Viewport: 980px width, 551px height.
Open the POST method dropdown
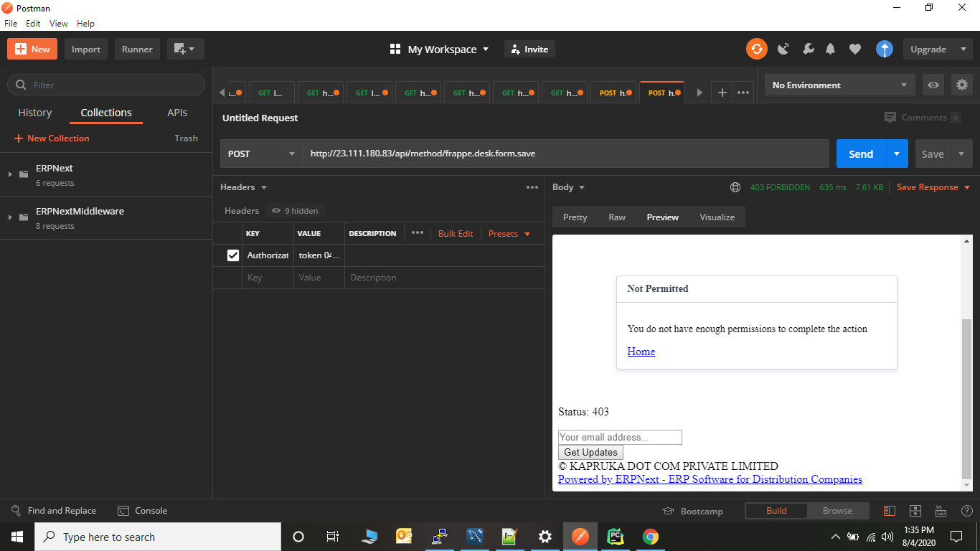click(261, 154)
